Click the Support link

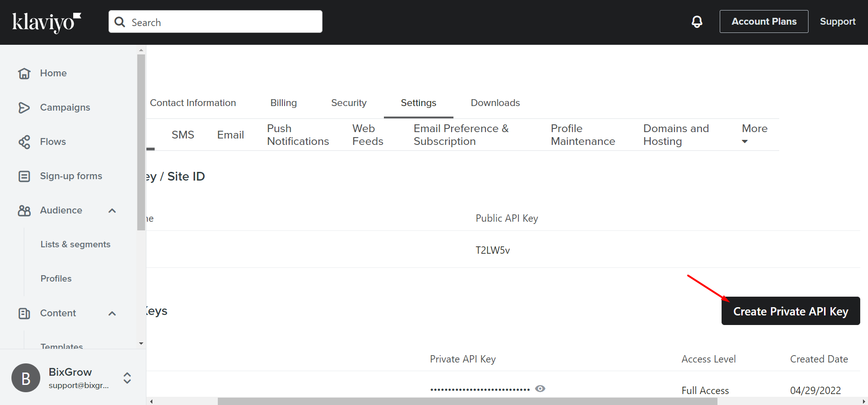[x=837, y=21]
